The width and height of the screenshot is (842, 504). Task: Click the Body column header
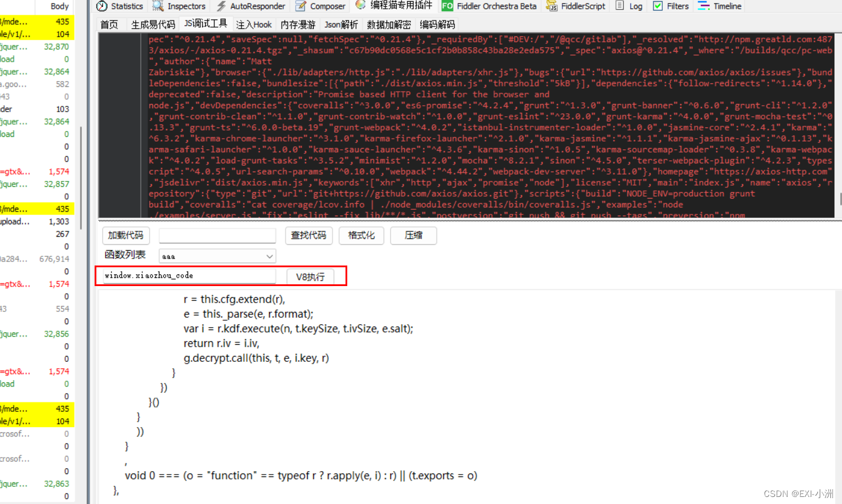coord(59,6)
